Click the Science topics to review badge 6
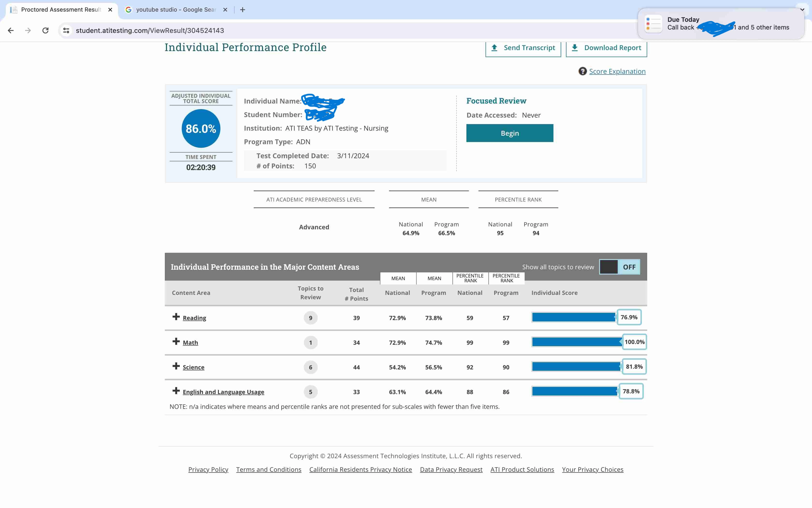This screenshot has width=812, height=508. point(311,367)
